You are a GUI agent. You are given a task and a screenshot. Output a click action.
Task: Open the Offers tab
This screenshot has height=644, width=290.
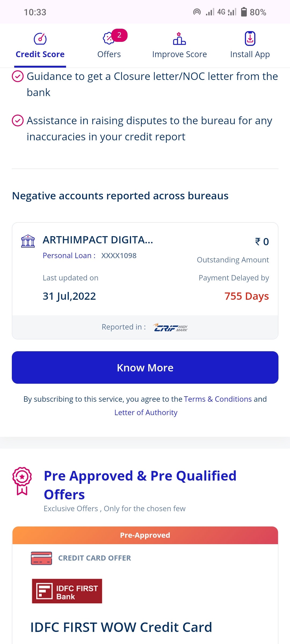click(x=109, y=54)
